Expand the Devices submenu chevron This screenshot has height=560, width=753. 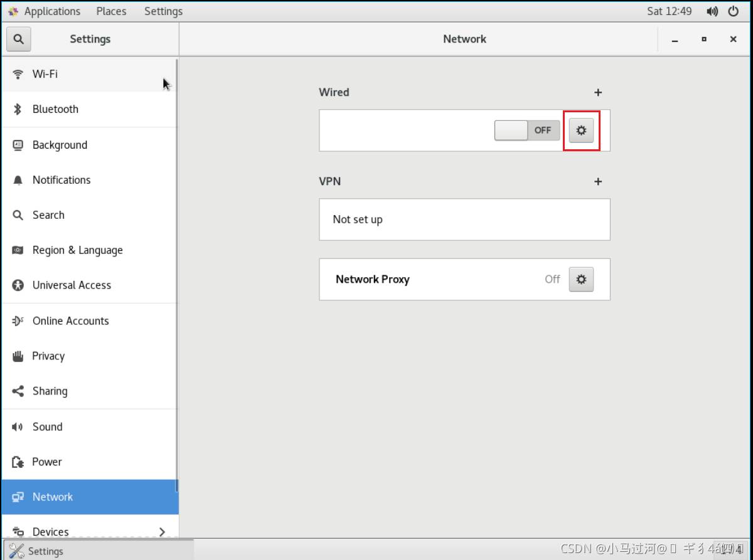pyautogui.click(x=162, y=532)
